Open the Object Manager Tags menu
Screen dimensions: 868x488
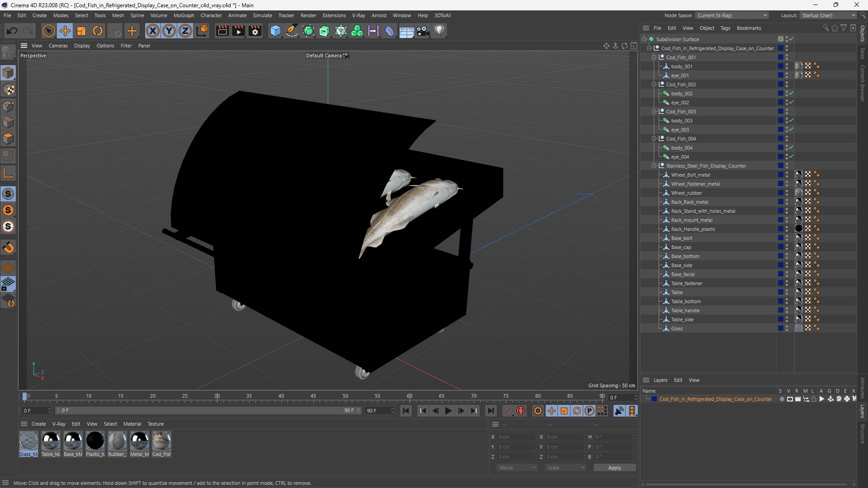tap(725, 28)
